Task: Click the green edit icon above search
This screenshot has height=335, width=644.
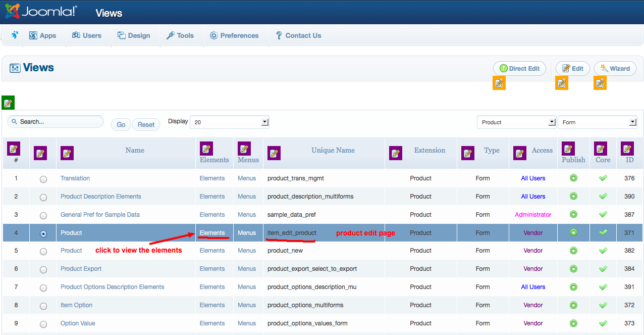Action: [8, 103]
